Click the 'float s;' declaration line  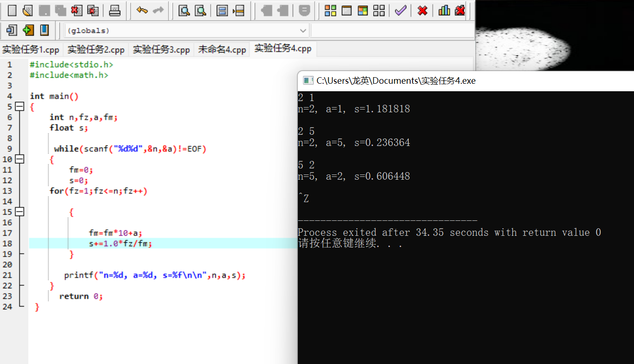point(69,128)
